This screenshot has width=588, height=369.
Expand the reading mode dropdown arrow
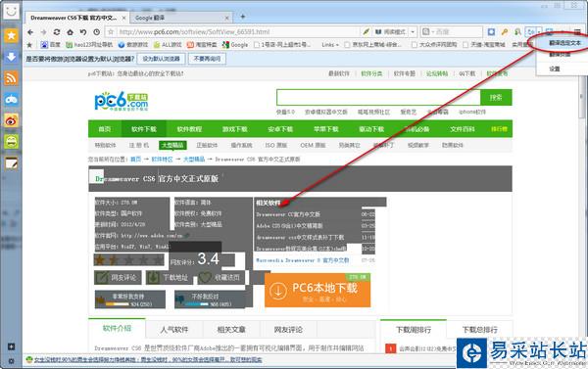click(413, 32)
